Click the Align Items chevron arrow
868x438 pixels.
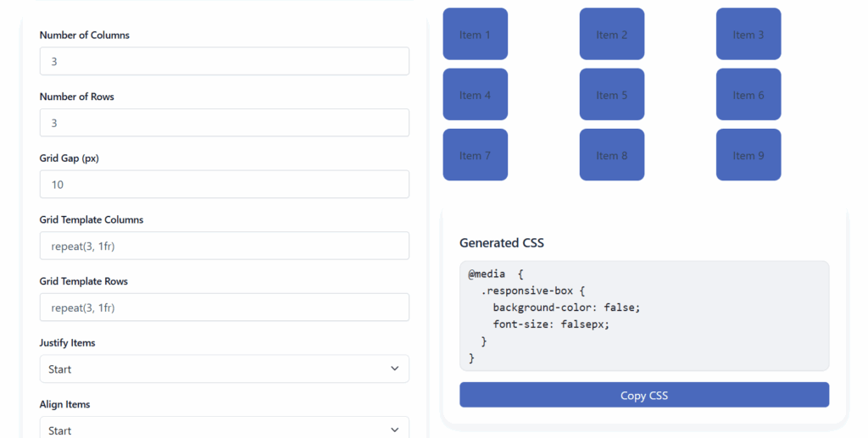[394, 430]
